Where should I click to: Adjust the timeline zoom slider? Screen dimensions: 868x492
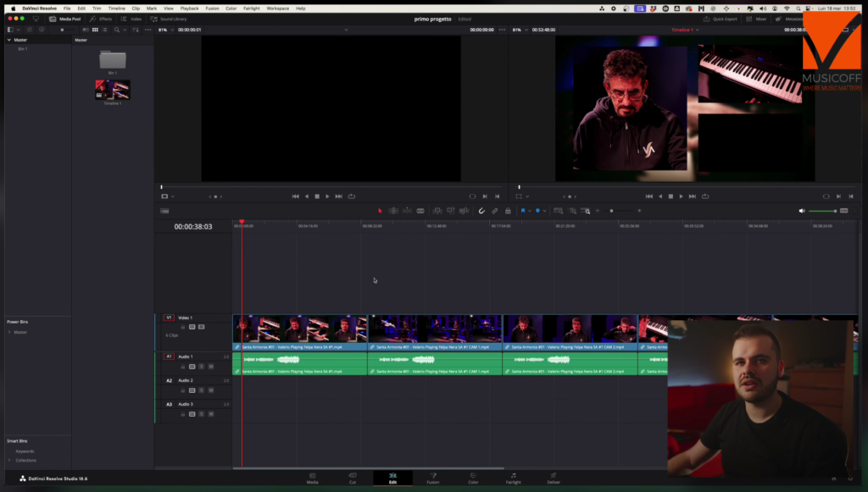(610, 210)
